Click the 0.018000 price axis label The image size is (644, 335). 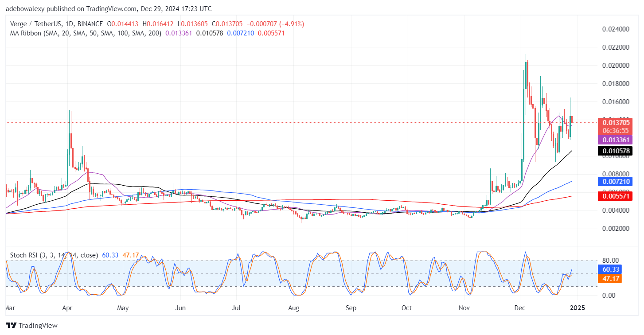click(x=616, y=84)
